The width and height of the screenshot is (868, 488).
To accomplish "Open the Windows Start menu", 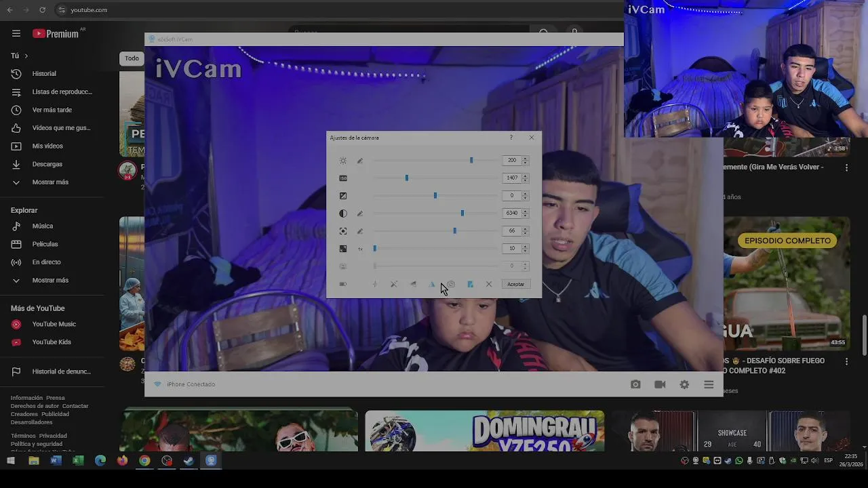I will coord(11,461).
